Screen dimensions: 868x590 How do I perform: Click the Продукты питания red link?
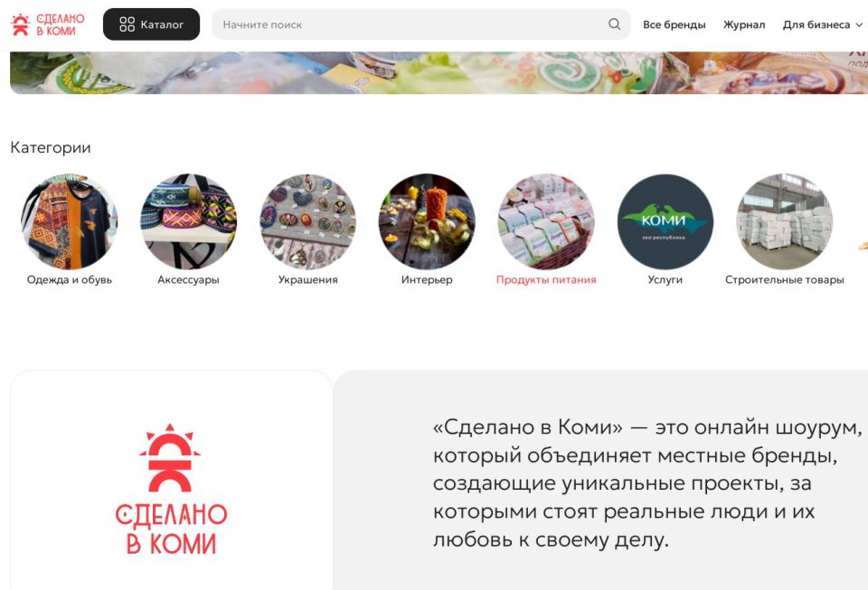coord(546,280)
